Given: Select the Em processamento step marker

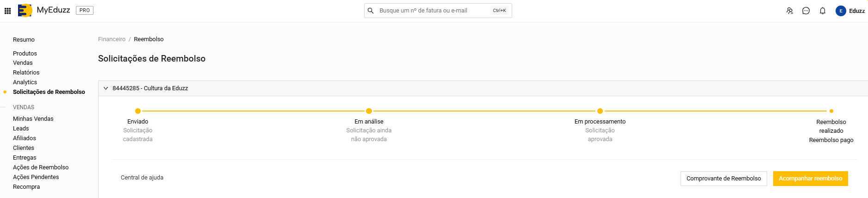Looking at the screenshot, I should (x=600, y=111).
